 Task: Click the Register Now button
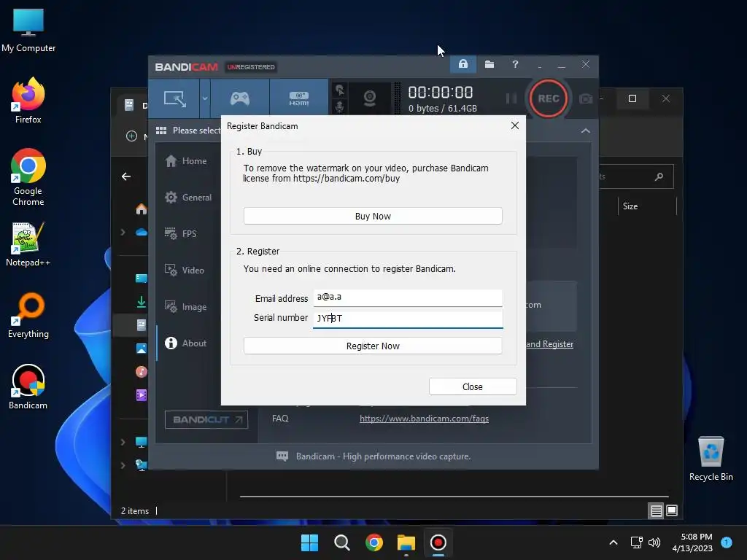373,346
